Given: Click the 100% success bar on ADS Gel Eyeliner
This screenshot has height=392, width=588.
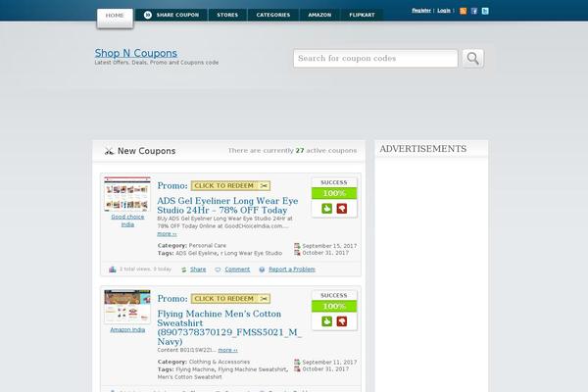Looking at the screenshot, I should pyautogui.click(x=334, y=193).
